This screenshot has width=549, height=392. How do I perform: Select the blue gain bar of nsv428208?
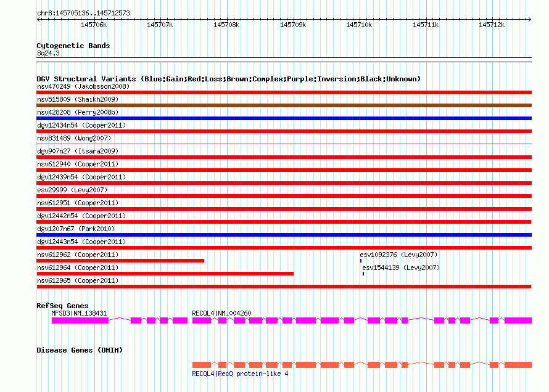point(284,118)
